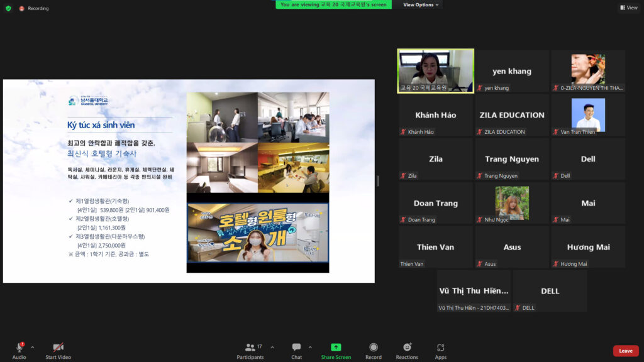The width and height of the screenshot is (644, 362).
Task: Switch layout using the View button
Action: click(628, 8)
